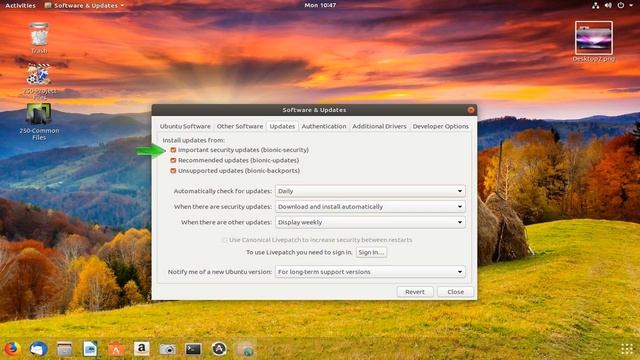Screen dimensions: 640x360
Task: Launch Firefox from the dock
Action: [x=12, y=349]
